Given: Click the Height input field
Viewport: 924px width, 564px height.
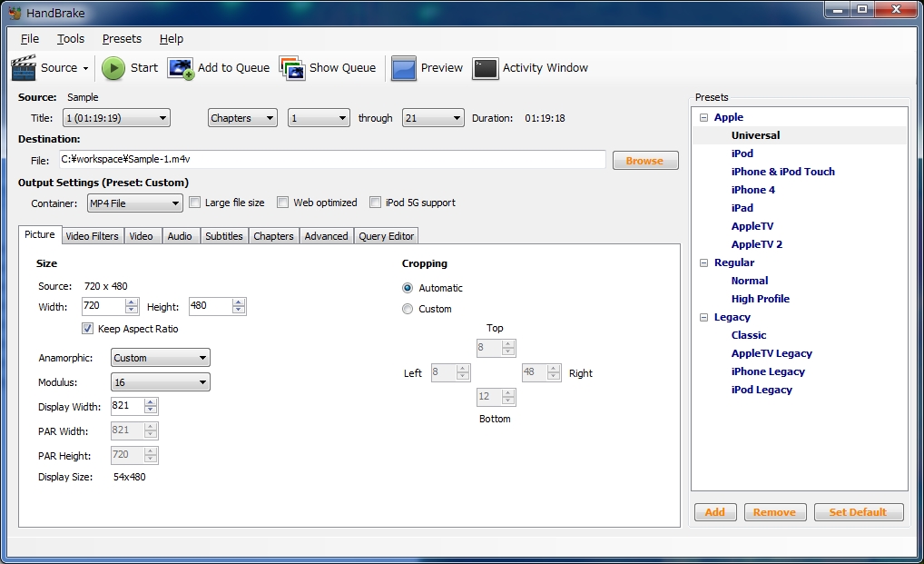Looking at the screenshot, I should (x=211, y=306).
